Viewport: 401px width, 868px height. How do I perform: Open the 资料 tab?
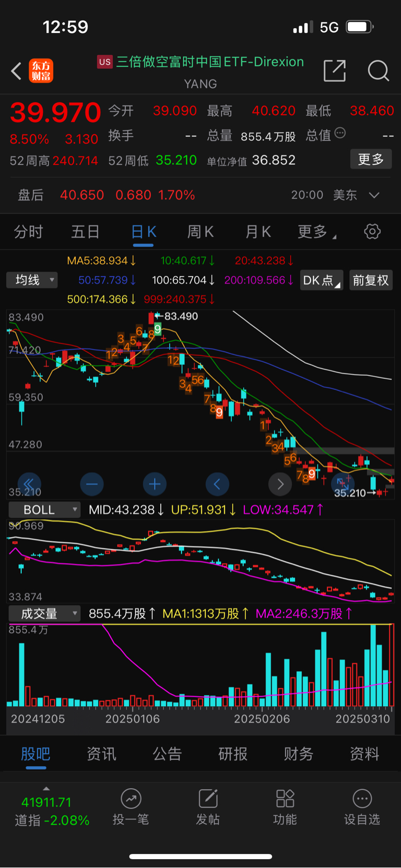(x=364, y=754)
